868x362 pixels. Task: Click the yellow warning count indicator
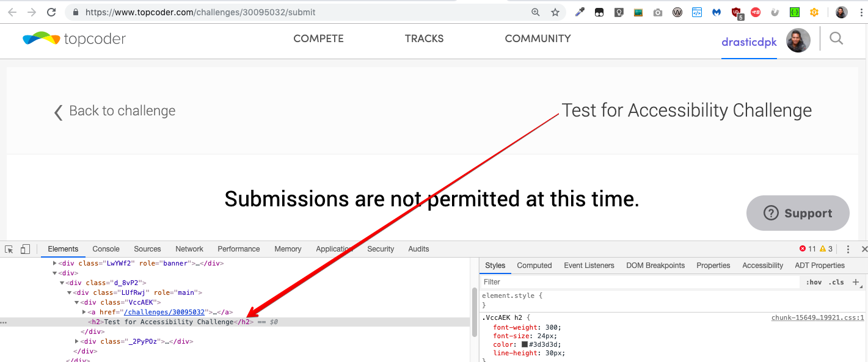click(826, 249)
